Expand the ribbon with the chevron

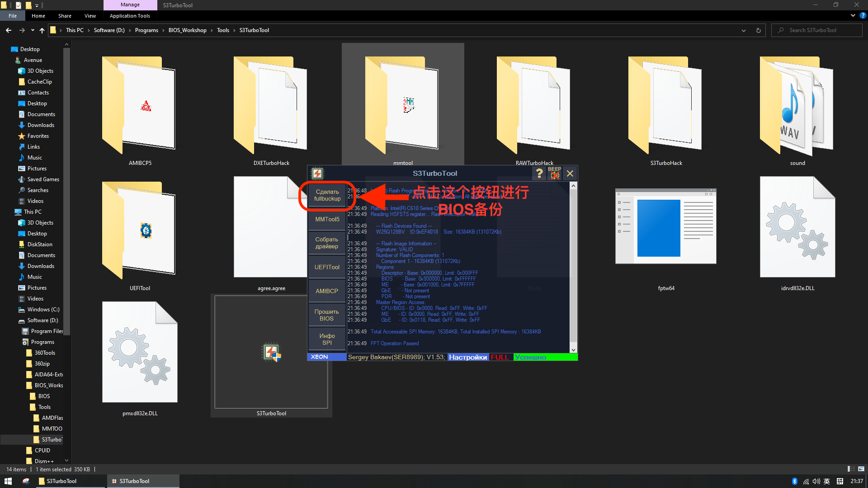point(853,15)
